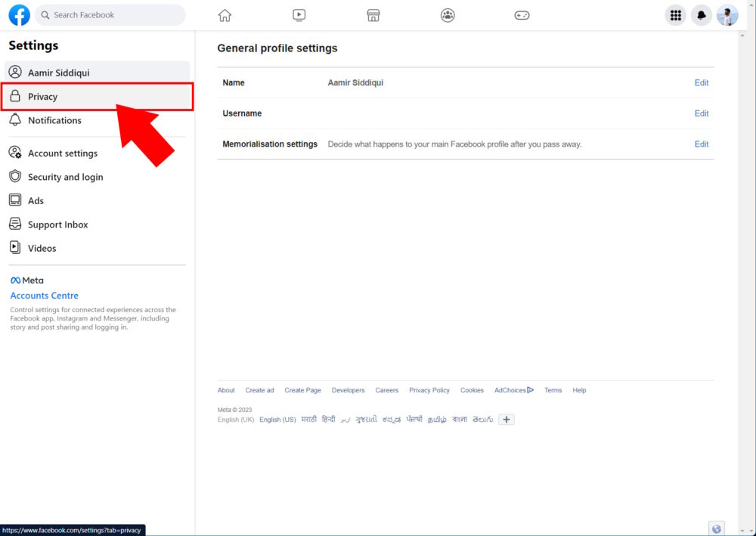Switch to Notifications settings
Viewport: 756px width, 536px height.
[55, 120]
